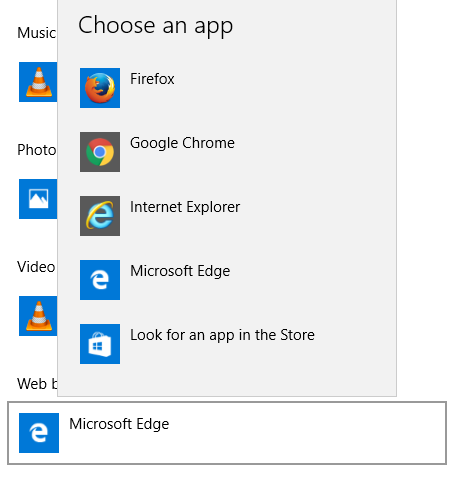Select the Microsoft Edge icon in popup list
The width and height of the screenshot is (457, 477).
(100, 280)
